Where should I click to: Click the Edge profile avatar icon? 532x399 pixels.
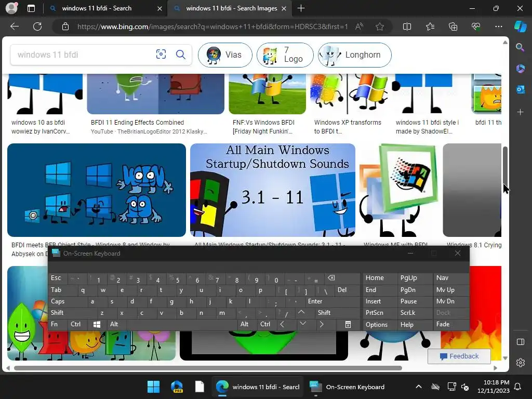(x=11, y=8)
